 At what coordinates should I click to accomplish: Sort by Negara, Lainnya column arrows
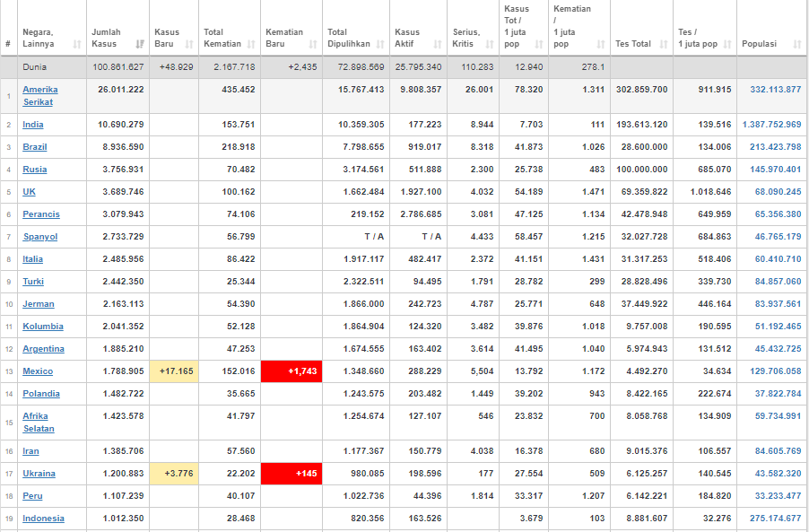(77, 44)
